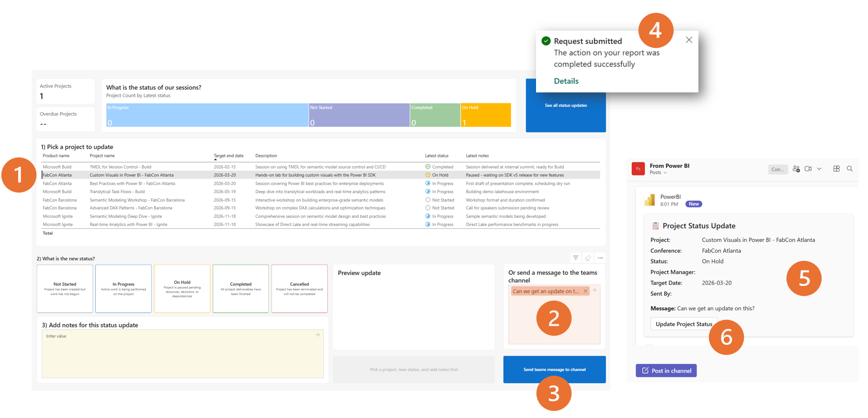Click the On Hold status icon in the table
868x418 pixels.
(x=428, y=175)
